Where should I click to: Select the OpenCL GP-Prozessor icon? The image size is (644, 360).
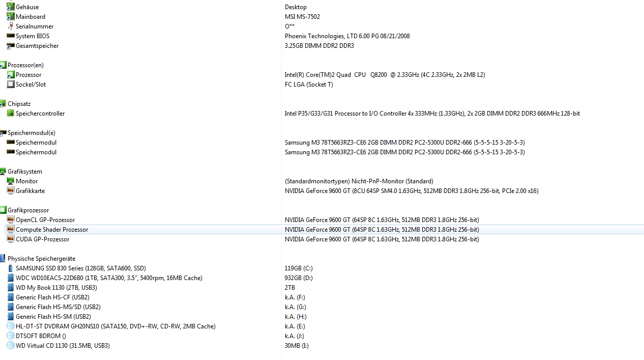(11, 220)
